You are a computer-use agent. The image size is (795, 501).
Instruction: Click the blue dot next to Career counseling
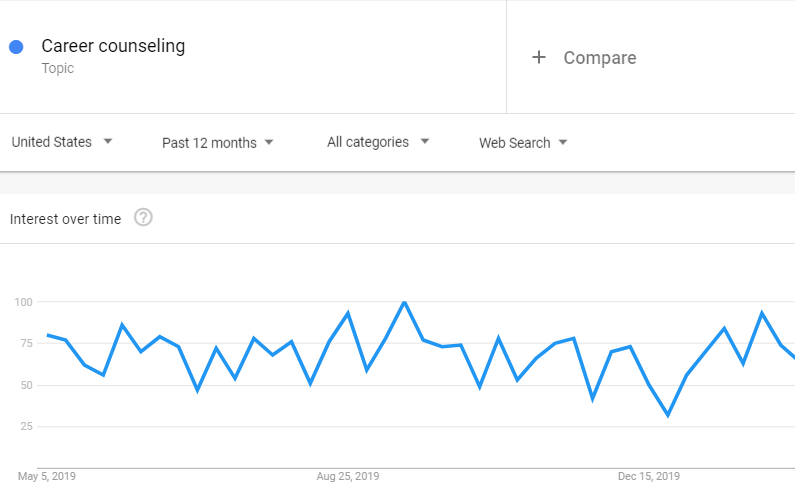pos(16,47)
